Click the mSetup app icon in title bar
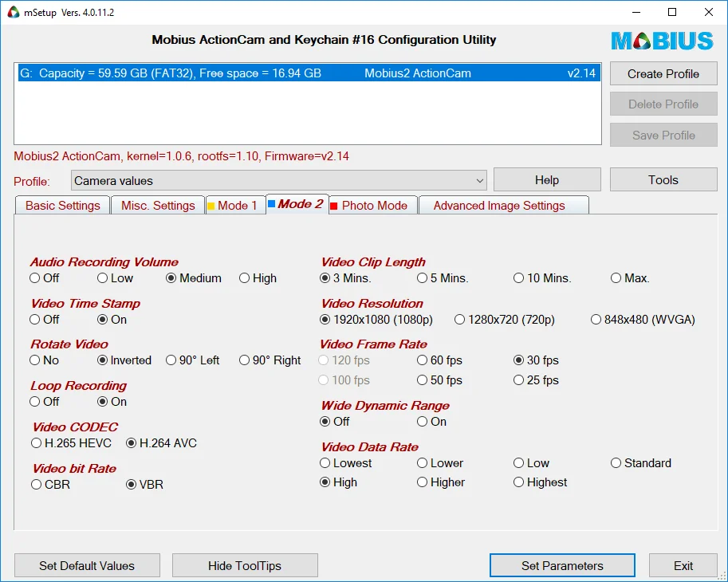 (x=14, y=12)
